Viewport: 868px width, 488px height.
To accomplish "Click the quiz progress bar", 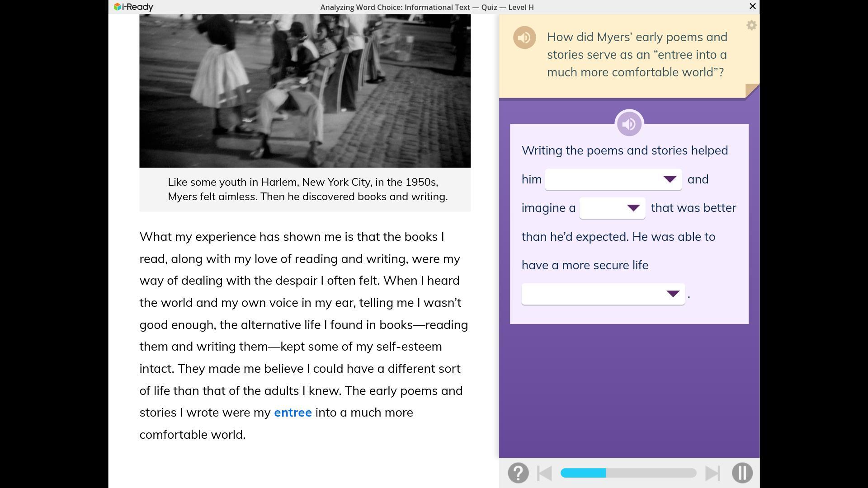I will point(628,473).
